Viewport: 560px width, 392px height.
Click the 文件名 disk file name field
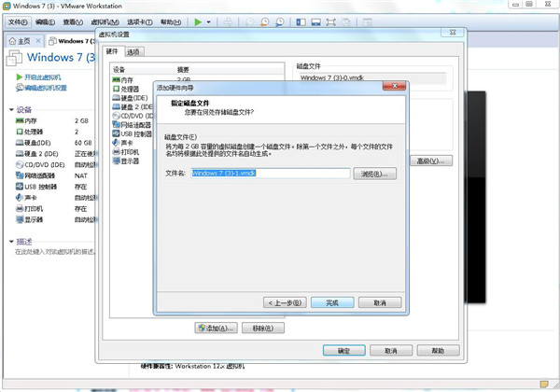(x=271, y=174)
